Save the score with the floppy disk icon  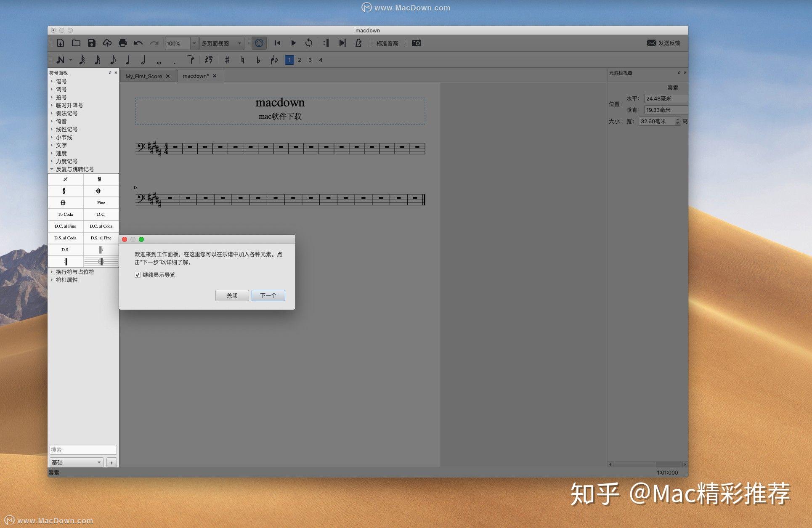pyautogui.click(x=92, y=43)
